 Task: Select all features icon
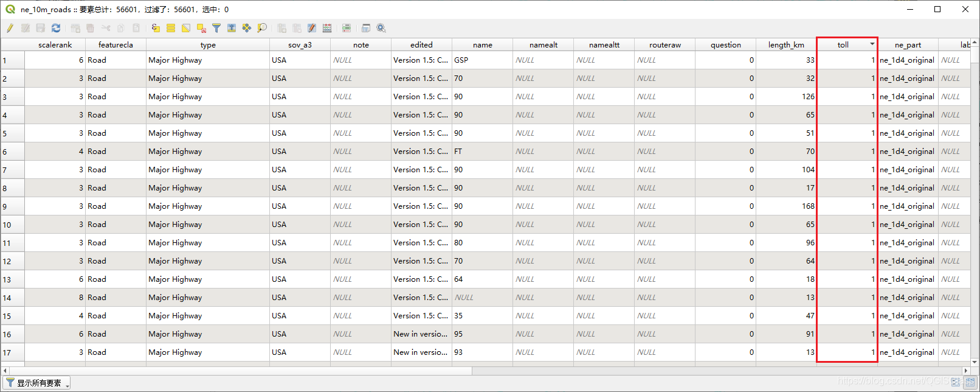(171, 28)
